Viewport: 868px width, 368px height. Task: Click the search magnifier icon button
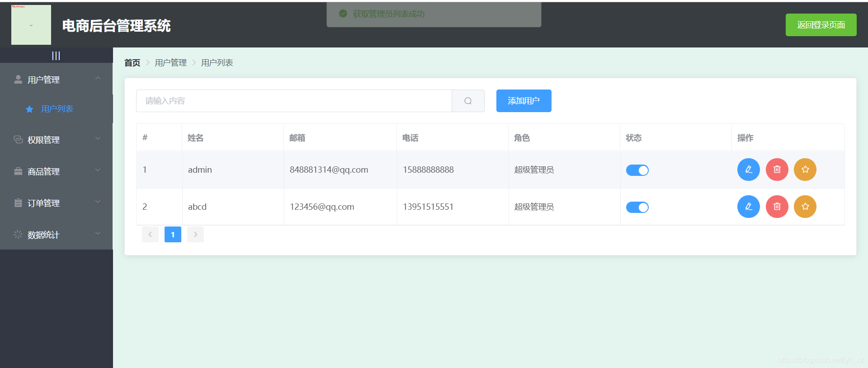(x=468, y=101)
